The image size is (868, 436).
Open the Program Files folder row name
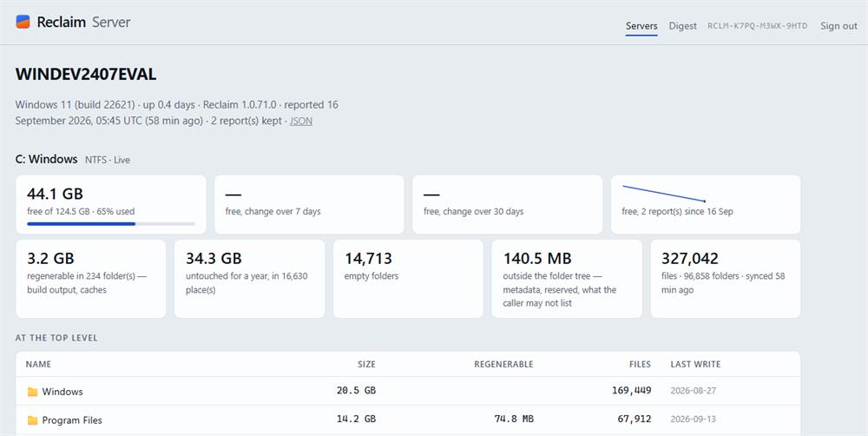pos(72,420)
